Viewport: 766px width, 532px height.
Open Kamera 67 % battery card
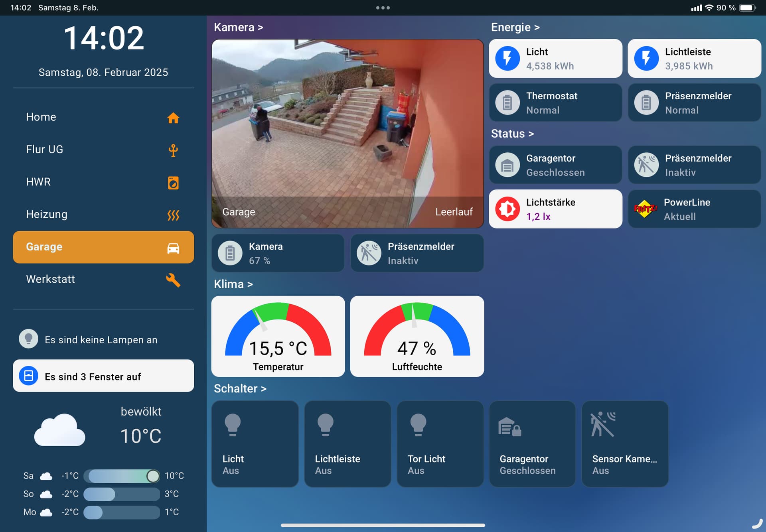(x=278, y=253)
